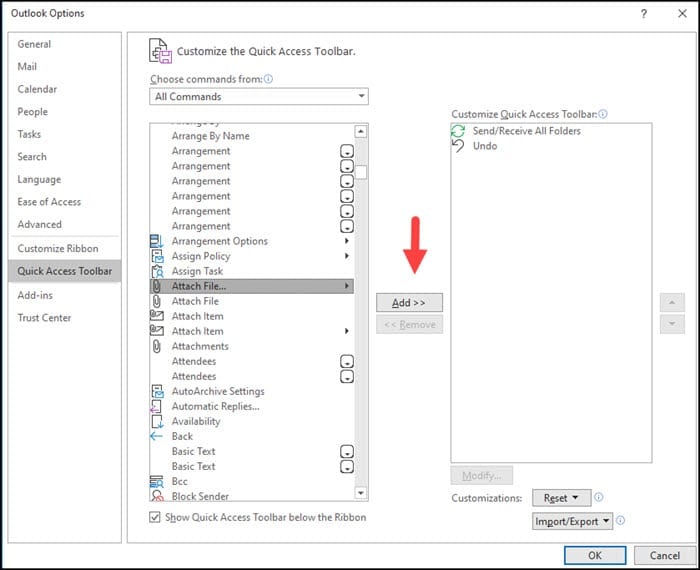Image resolution: width=700 pixels, height=570 pixels.
Task: Select AutoArchive Settings command
Action: (x=252, y=391)
